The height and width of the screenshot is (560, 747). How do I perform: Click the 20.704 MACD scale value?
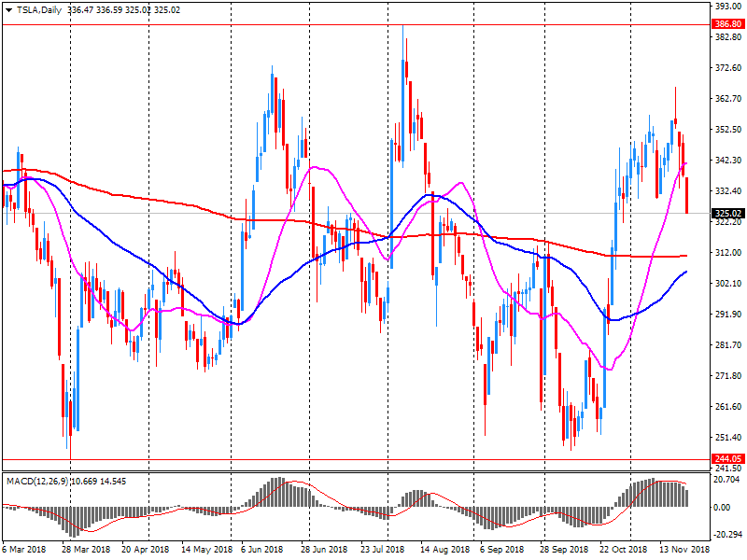[x=726, y=480]
